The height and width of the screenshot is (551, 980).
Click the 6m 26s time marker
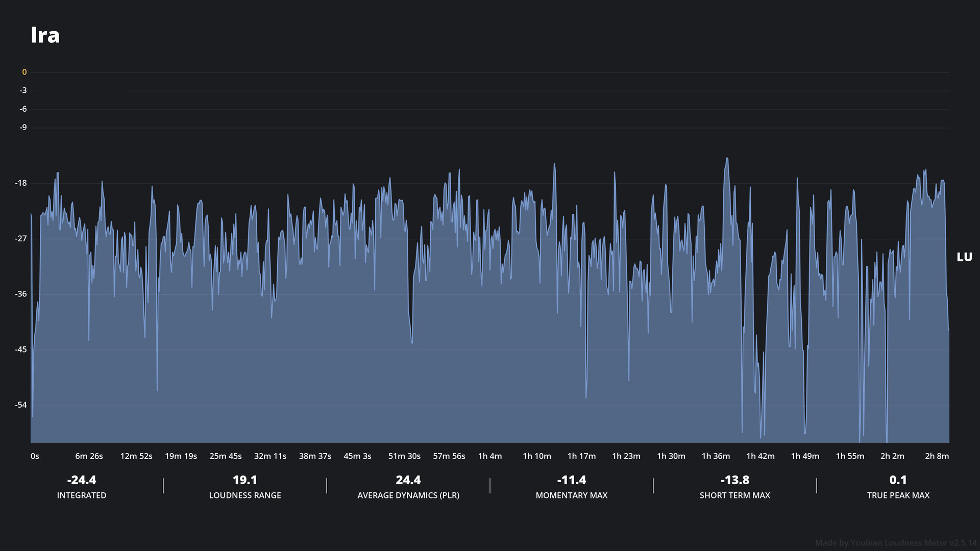(89, 456)
